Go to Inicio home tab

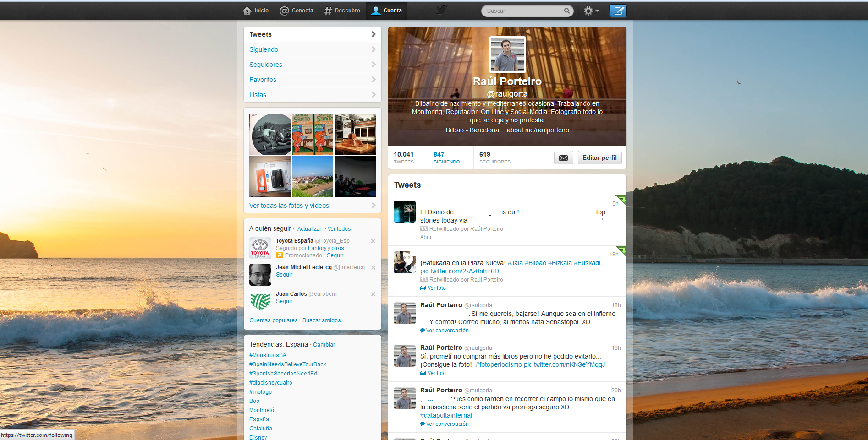256,11
